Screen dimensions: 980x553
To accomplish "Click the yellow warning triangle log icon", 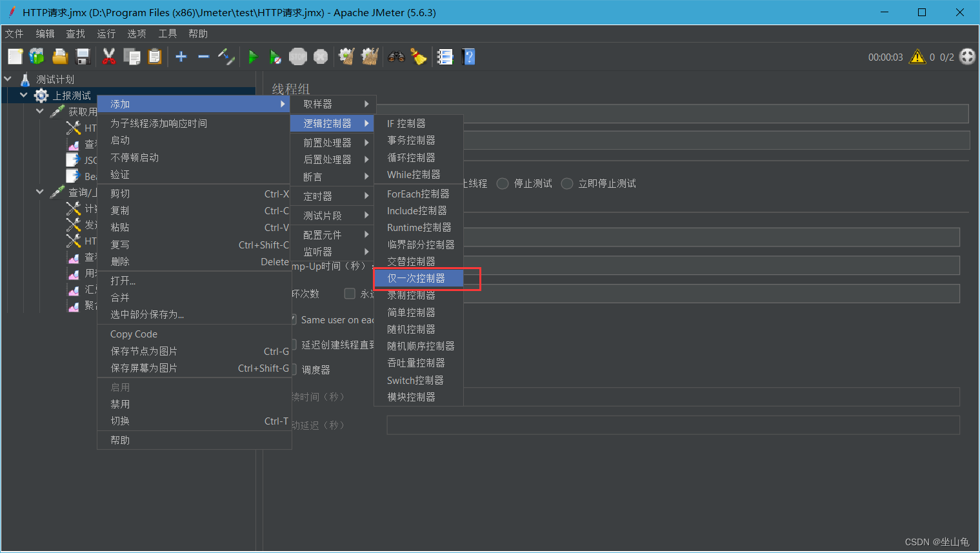I will pos(917,57).
